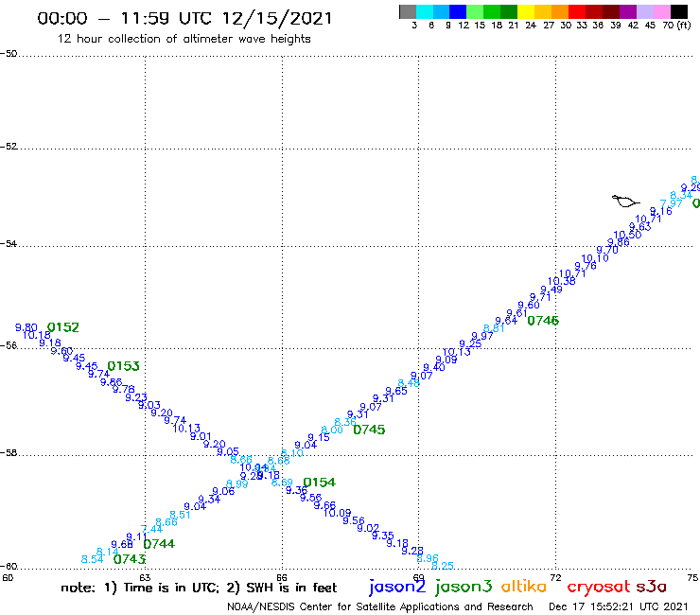Viewport: 700px width, 615px height.
Task: Click the NOAA/NESDIS Center credit text
Action: (x=380, y=606)
